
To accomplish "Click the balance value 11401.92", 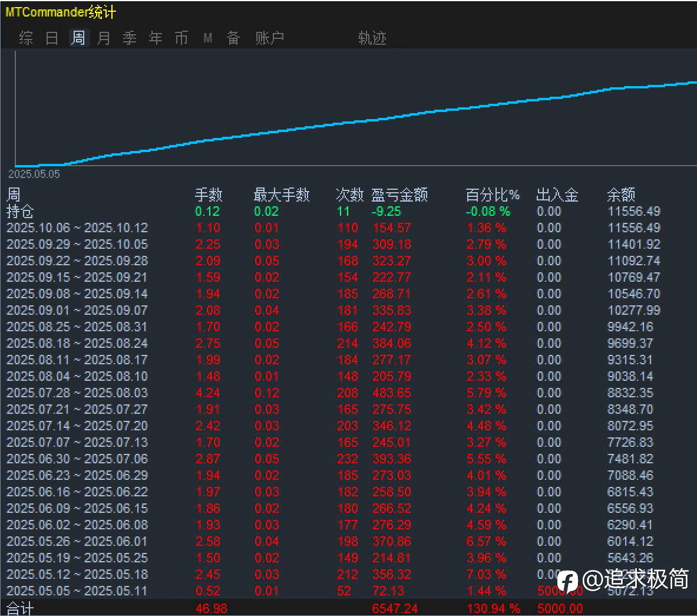I will pyautogui.click(x=634, y=244).
